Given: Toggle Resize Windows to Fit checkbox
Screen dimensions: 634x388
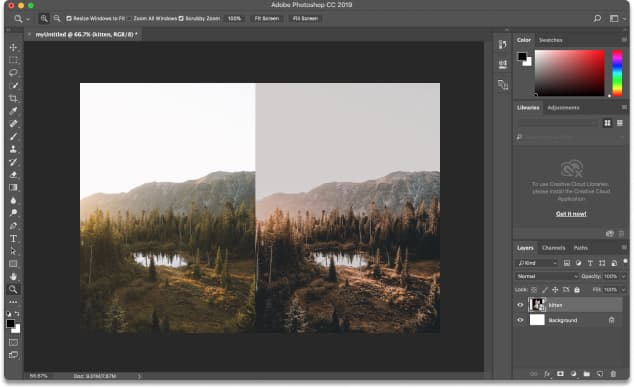Looking at the screenshot, I should tap(69, 19).
